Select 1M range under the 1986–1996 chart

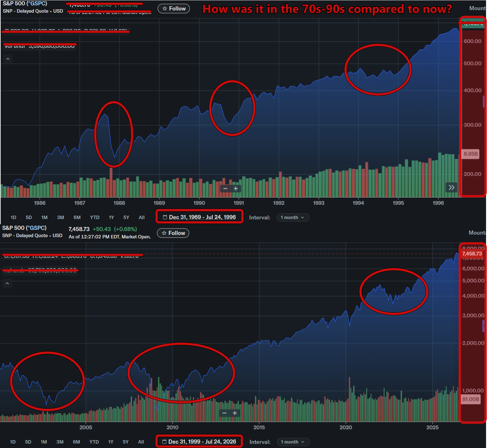point(44,218)
